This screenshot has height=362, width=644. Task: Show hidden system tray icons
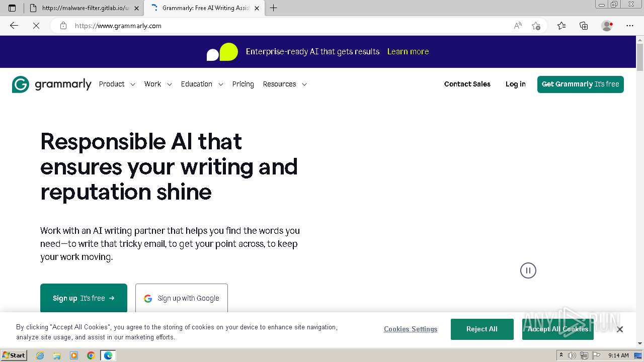pos(561,355)
